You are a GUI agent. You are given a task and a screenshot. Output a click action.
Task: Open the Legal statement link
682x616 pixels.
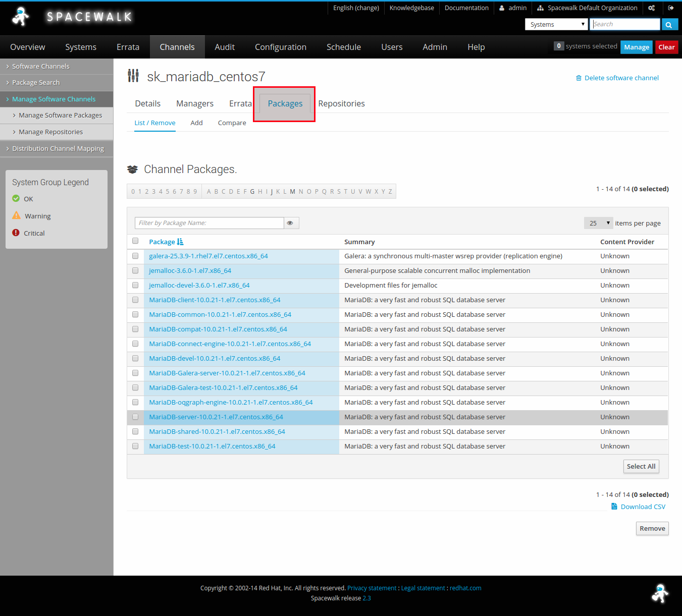click(423, 588)
